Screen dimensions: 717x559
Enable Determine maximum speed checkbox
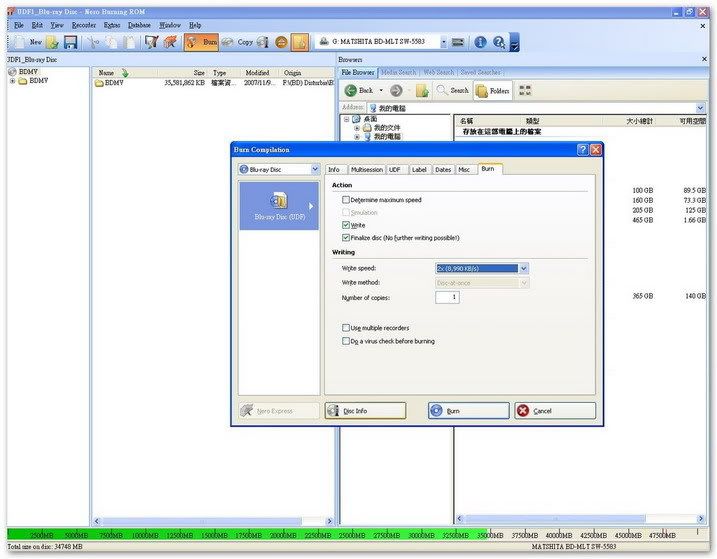coord(346,200)
